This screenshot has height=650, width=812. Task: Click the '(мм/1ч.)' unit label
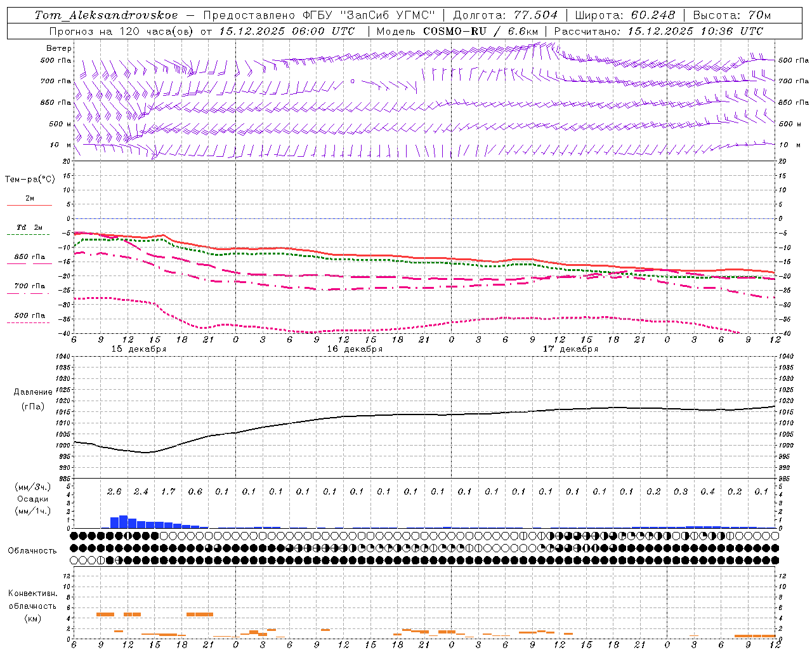click(x=33, y=511)
